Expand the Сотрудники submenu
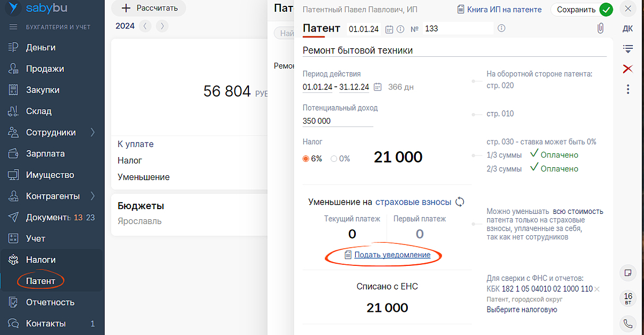Image resolution: width=644 pixels, height=335 pixels. (x=92, y=132)
